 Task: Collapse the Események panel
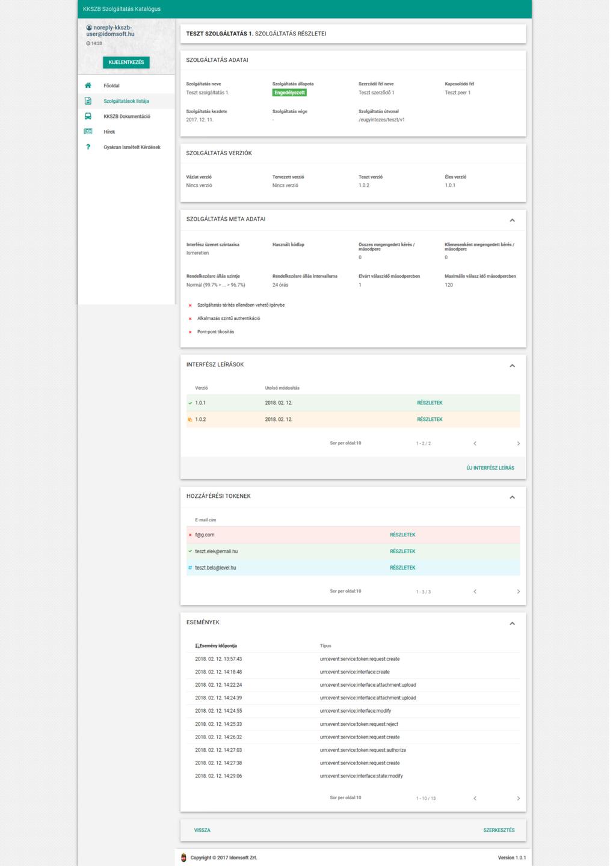click(513, 624)
